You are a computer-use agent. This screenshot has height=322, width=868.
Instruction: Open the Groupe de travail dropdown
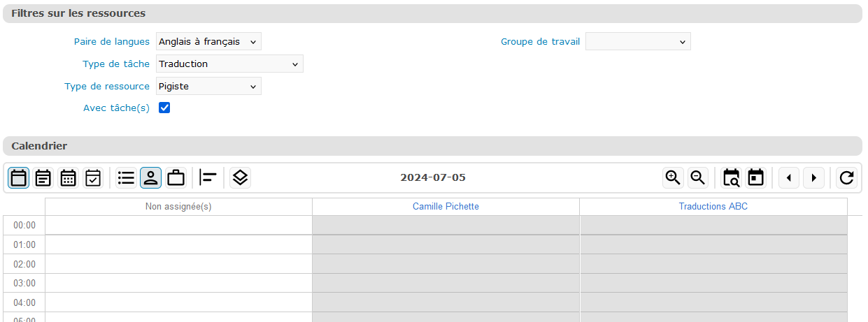[x=638, y=42]
